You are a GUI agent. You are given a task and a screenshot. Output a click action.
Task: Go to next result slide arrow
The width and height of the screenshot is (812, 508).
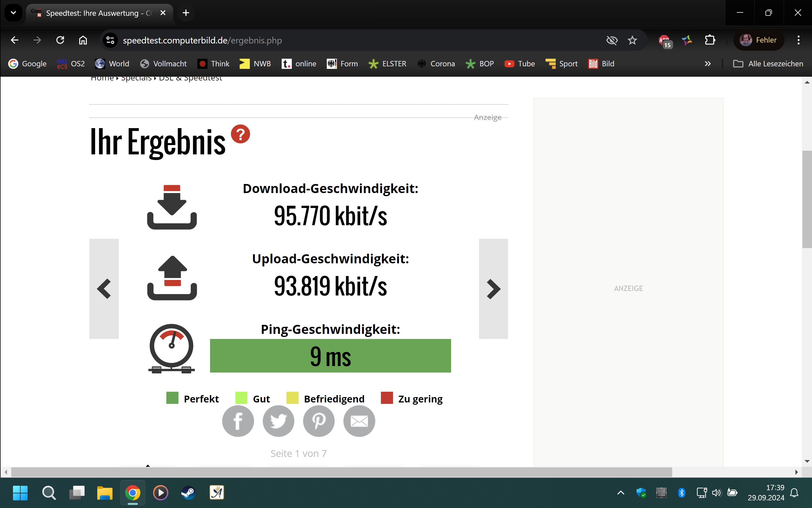493,289
